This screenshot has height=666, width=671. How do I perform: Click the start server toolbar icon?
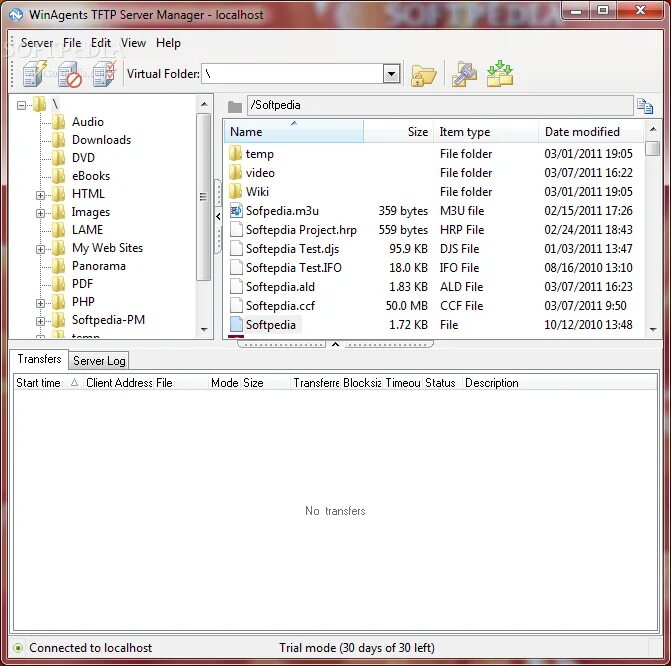point(34,74)
